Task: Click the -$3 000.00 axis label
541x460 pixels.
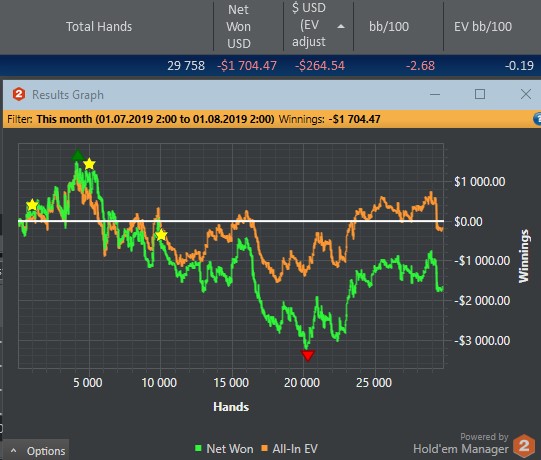Action: 482,341
